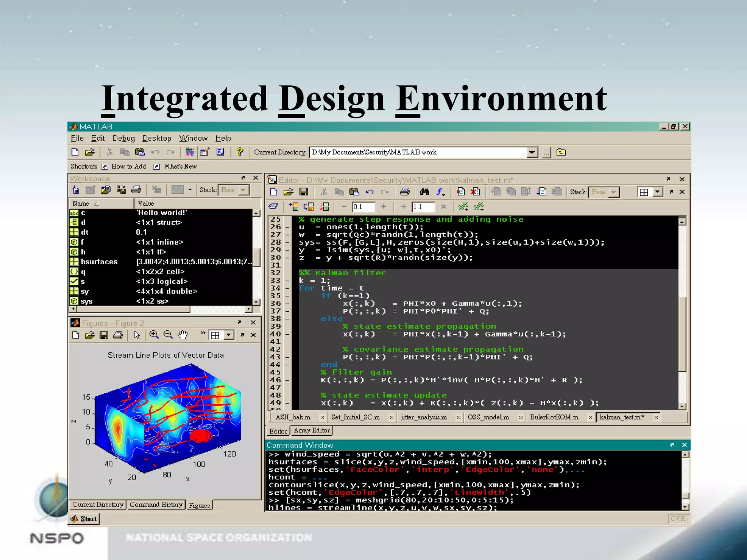Click the Simulink icon in main toolbar
The width and height of the screenshot is (747, 560).
point(190,152)
